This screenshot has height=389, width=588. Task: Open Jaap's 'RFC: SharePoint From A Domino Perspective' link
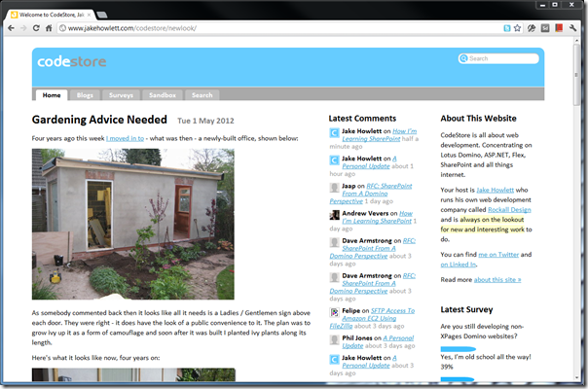[x=371, y=194]
